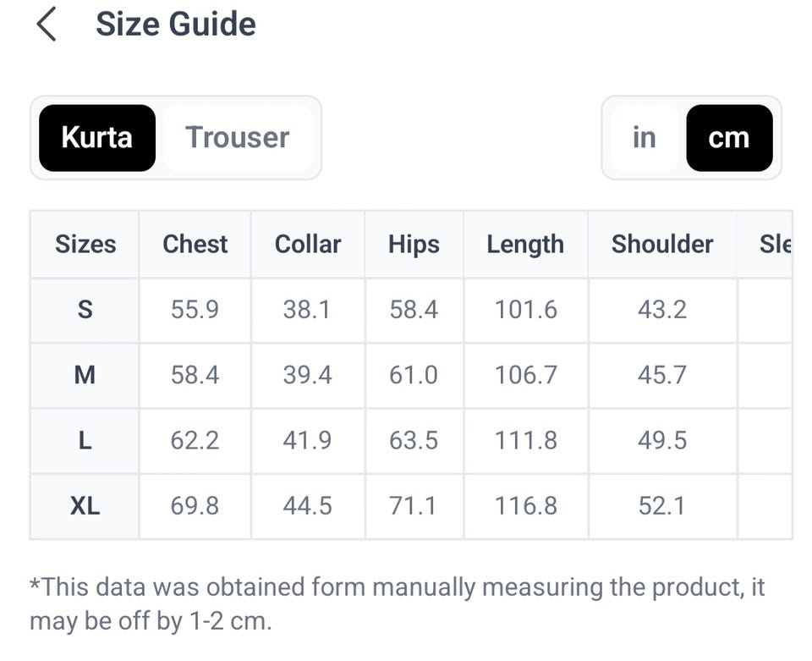Select the S size row label

point(85,310)
